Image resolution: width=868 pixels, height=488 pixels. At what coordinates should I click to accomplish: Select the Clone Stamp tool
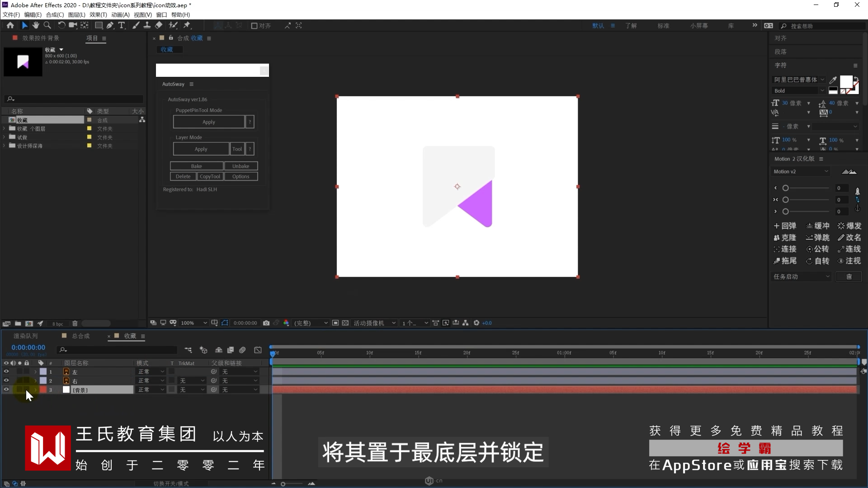click(147, 25)
